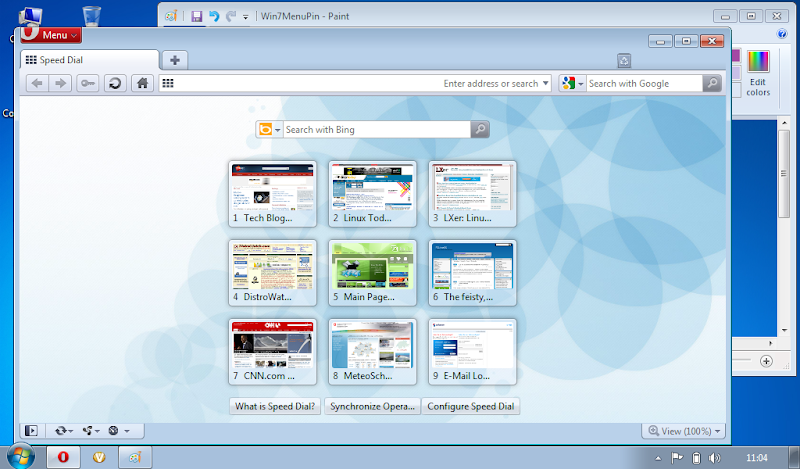
Task: Click the Save icon in Paint title bar
Action: pyautogui.click(x=196, y=16)
